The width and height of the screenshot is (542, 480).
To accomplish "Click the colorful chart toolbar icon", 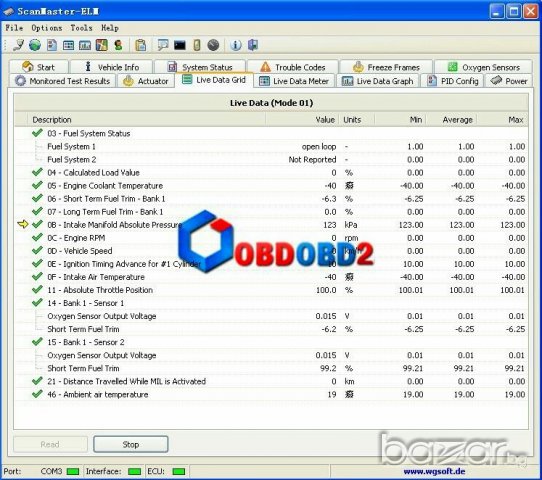I will tap(102, 45).
